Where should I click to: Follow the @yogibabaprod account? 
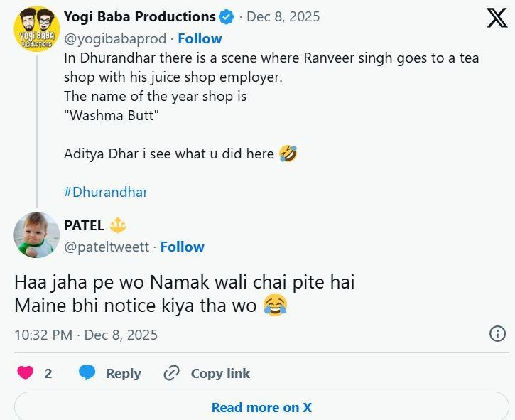tap(200, 38)
